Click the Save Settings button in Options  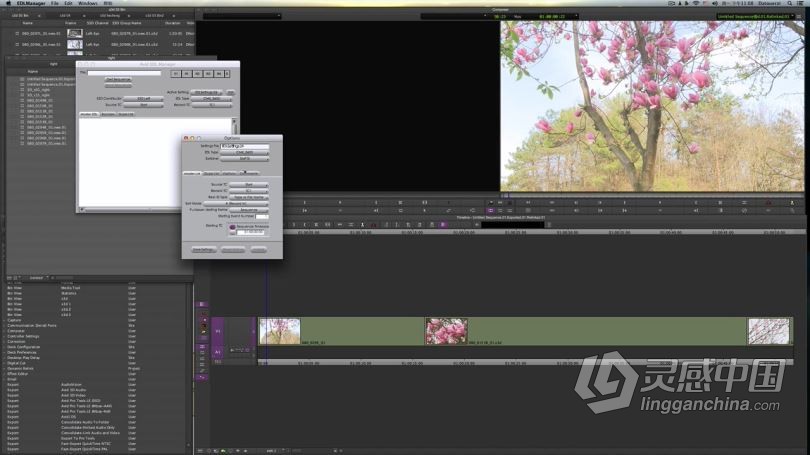point(203,249)
